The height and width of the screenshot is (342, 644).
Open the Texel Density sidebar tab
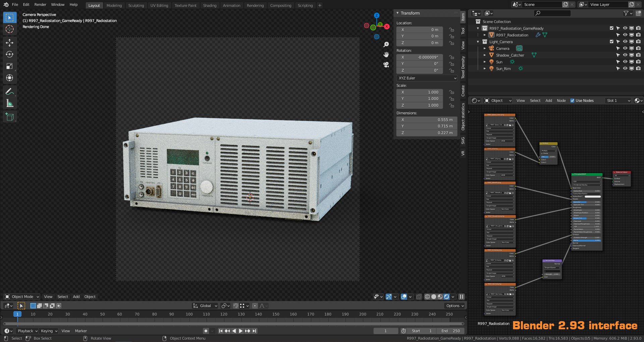463,67
